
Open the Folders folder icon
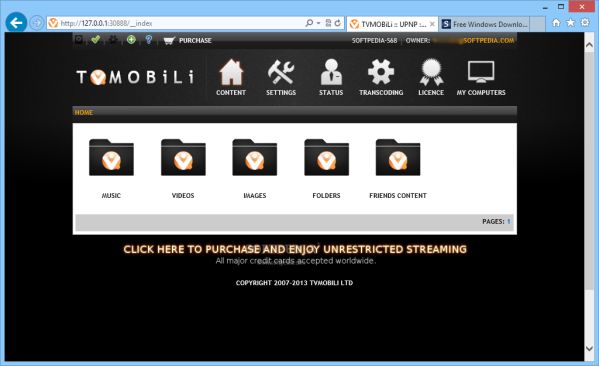click(326, 157)
